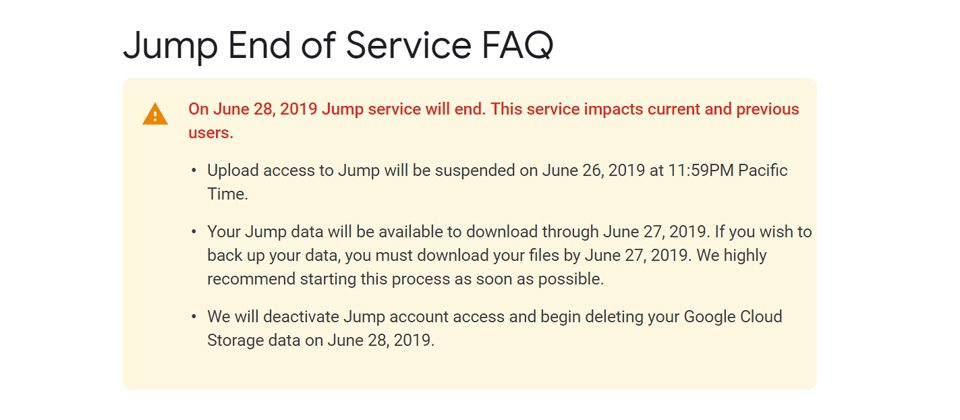This screenshot has width=960, height=420.
Task: Click "Storage data on June 28, 2019." line
Action: pos(322,340)
